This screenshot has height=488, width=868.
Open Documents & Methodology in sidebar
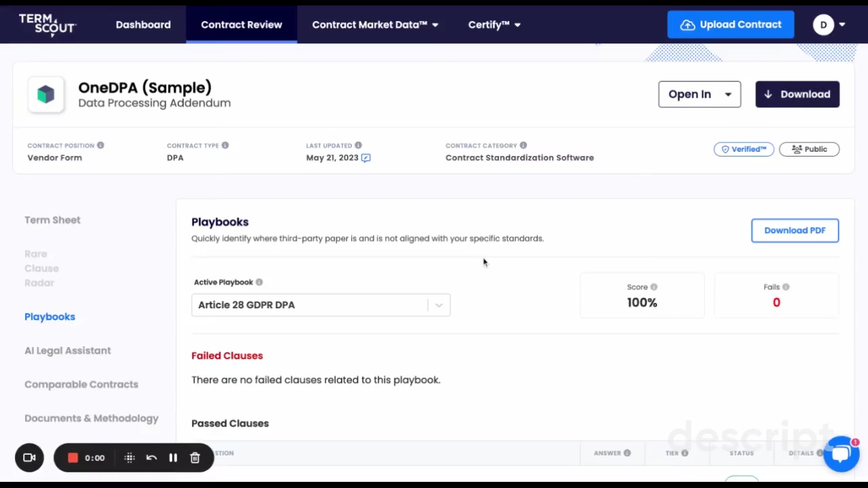(92, 418)
